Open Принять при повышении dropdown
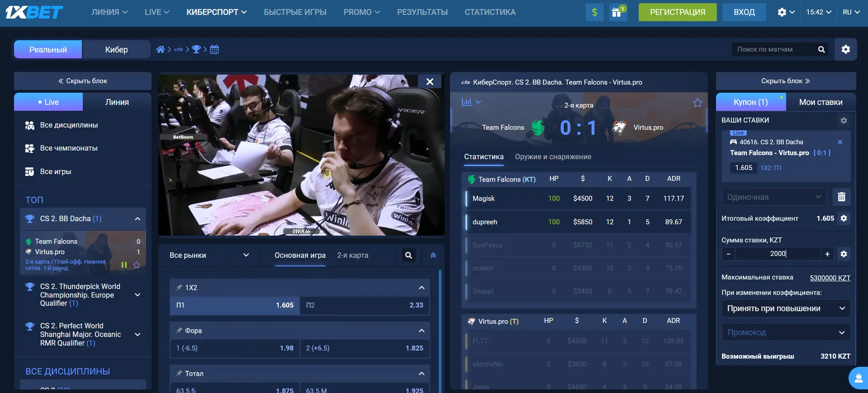Screen dimensions: 868x393 [786, 308]
